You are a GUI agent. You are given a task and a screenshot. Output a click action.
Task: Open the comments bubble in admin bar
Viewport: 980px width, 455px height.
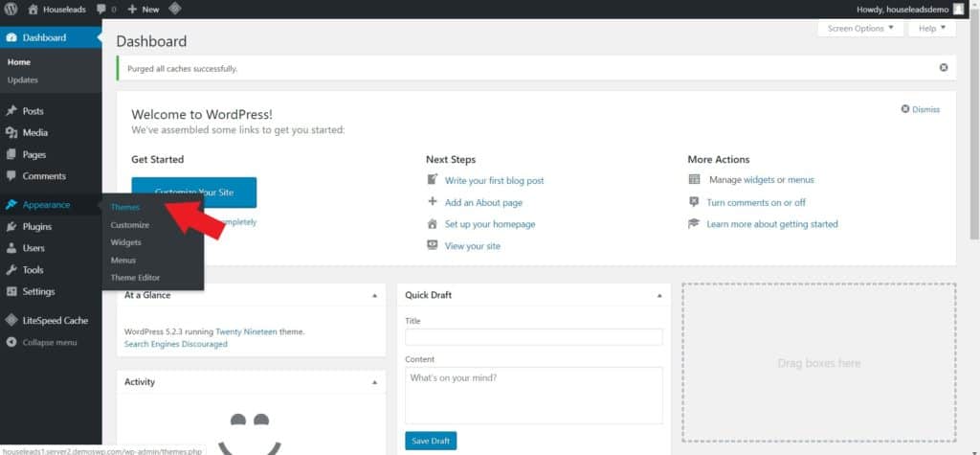101,10
